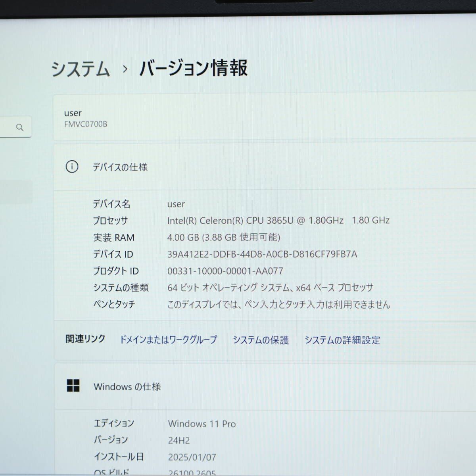476x476 pixels.
Task: Click the プロダクト ID label
Action: tap(116, 271)
